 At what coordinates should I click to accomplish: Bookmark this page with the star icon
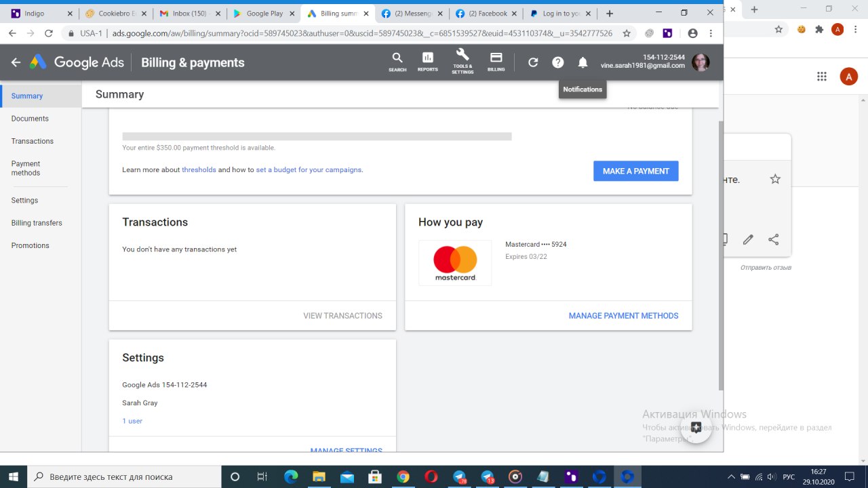coord(627,33)
